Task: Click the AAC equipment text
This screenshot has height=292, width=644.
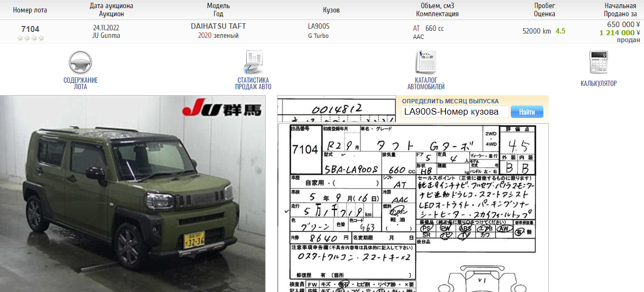Action: (418, 37)
